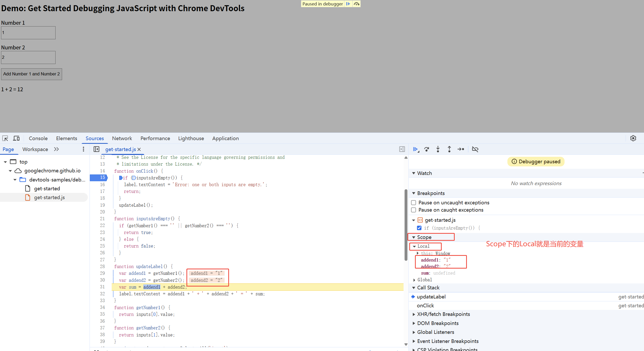Click inspect element picker icon
The height and width of the screenshot is (351, 644).
pos(5,138)
